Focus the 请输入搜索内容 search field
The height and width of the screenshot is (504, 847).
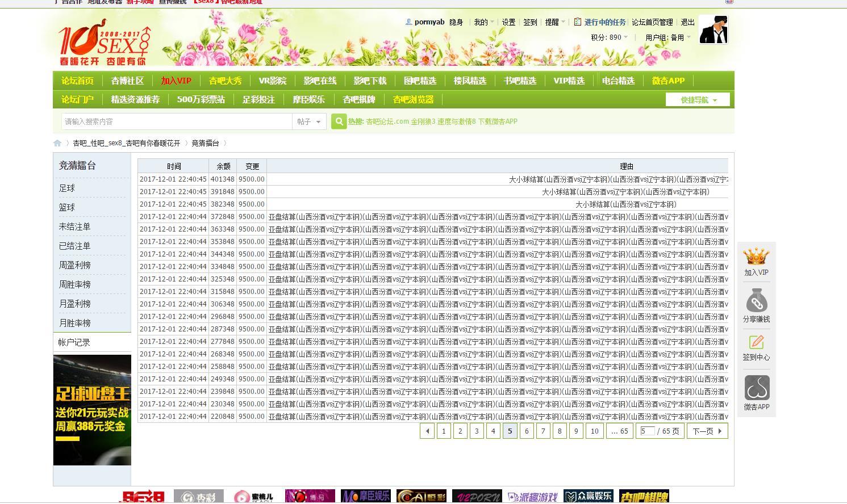point(177,121)
